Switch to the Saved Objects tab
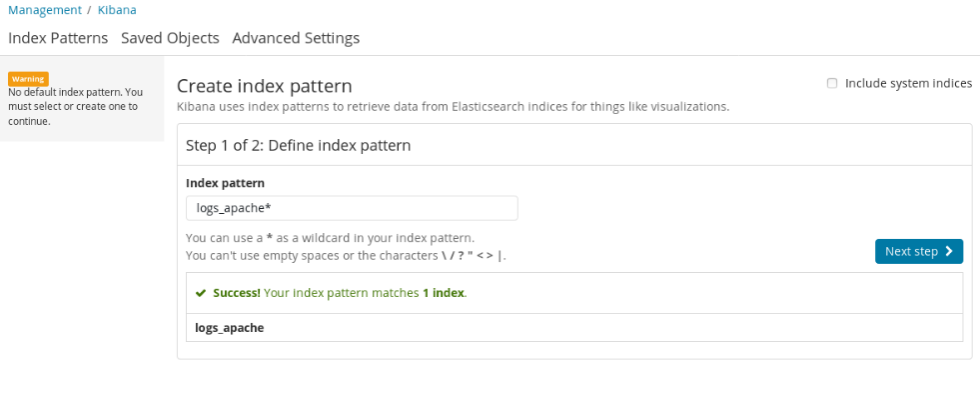The image size is (980, 403). 170,38
